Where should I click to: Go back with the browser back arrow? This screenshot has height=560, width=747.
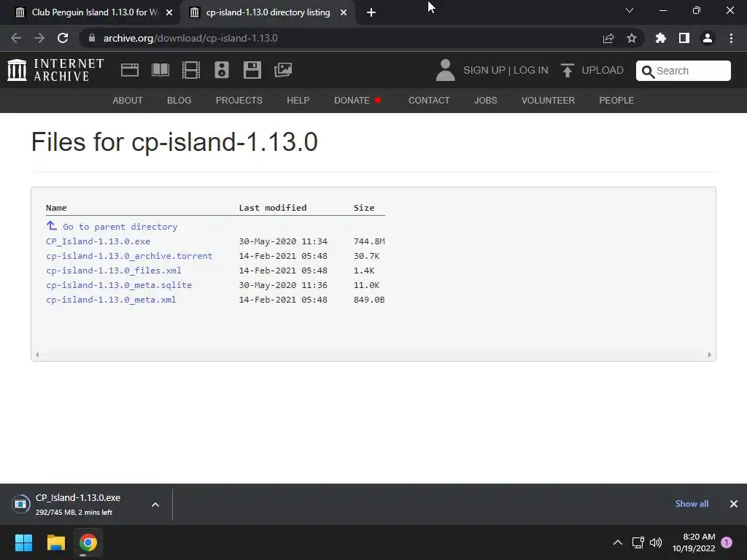16,38
